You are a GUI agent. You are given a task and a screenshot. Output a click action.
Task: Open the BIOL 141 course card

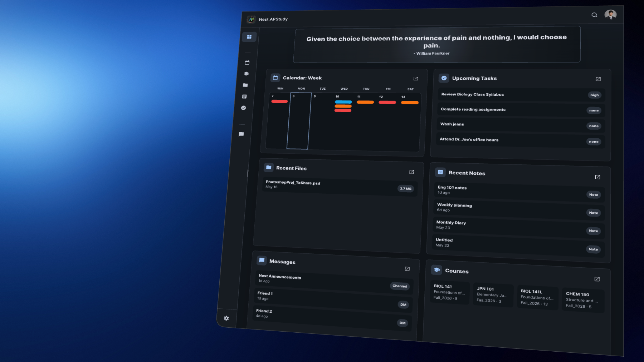(450, 292)
